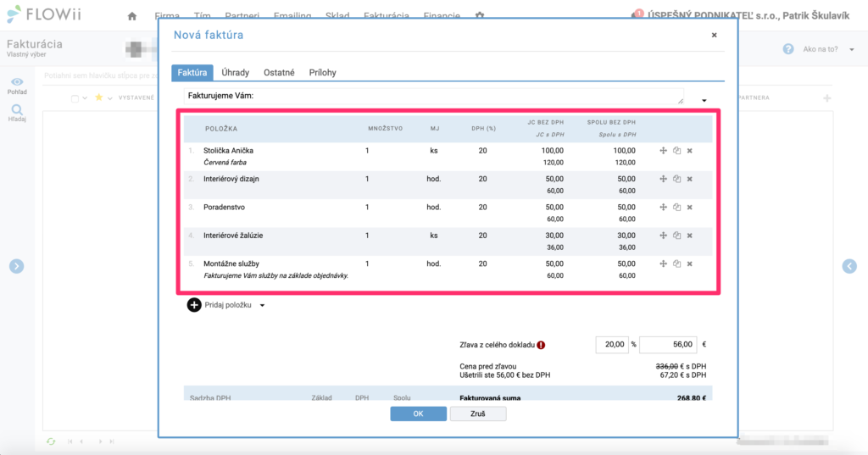The height and width of the screenshot is (455, 868).
Task: Open the Sklad menu
Action: 337,16
